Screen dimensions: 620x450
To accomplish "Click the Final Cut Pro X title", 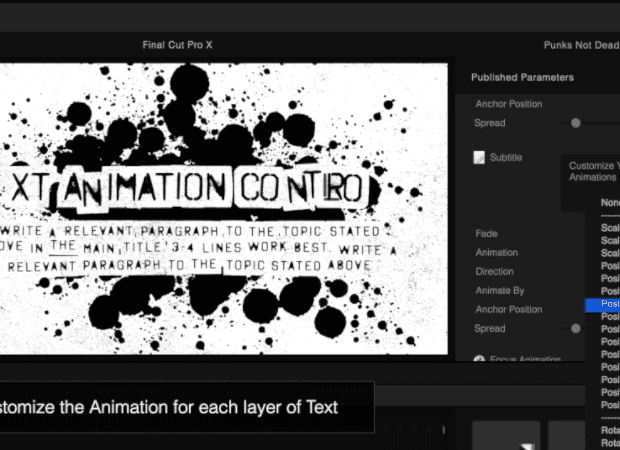I will [177, 45].
